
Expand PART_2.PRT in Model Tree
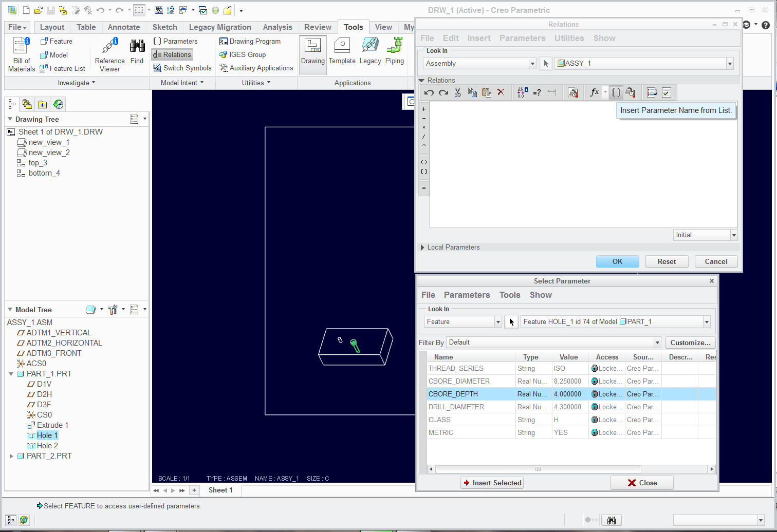(x=11, y=456)
